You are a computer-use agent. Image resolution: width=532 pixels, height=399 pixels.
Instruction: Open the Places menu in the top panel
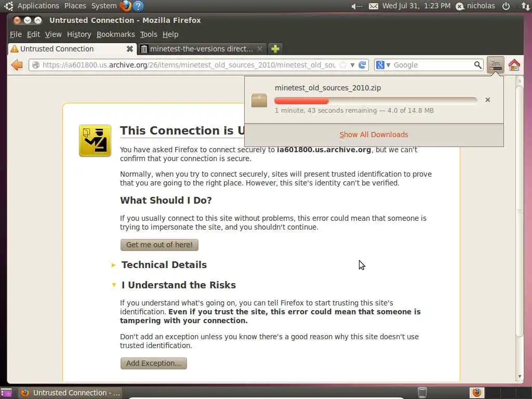point(75,6)
